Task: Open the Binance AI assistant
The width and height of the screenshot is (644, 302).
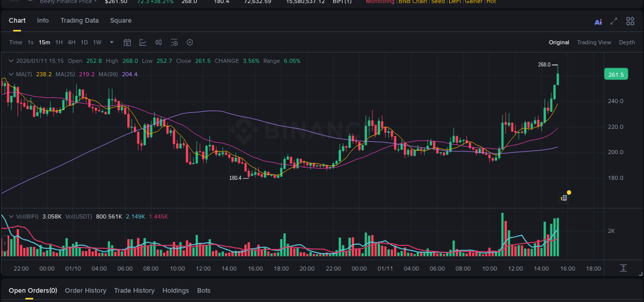Action: tap(598, 21)
